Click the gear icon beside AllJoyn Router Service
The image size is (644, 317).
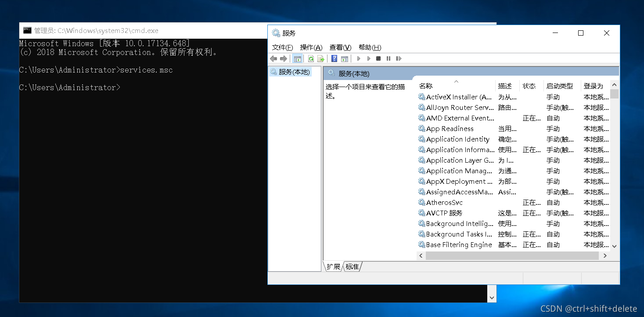point(422,107)
